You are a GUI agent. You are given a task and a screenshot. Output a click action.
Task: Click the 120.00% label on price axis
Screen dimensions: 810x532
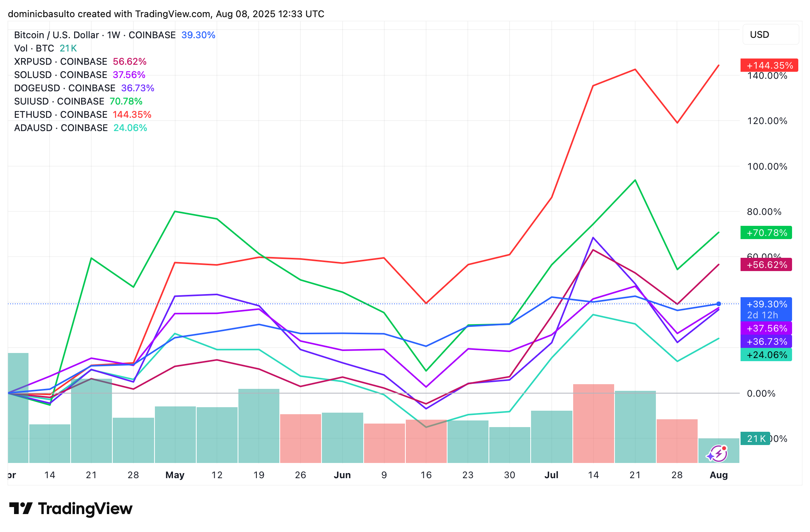767,121
